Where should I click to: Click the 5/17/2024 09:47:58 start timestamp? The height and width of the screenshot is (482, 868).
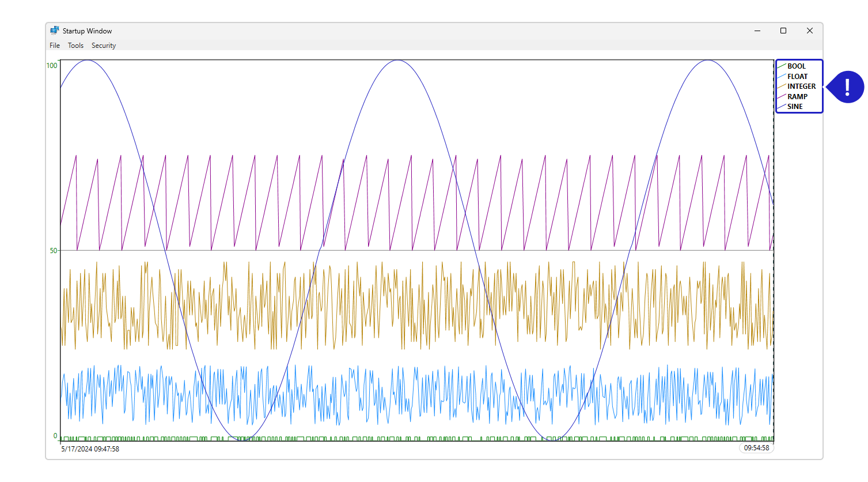pos(90,449)
